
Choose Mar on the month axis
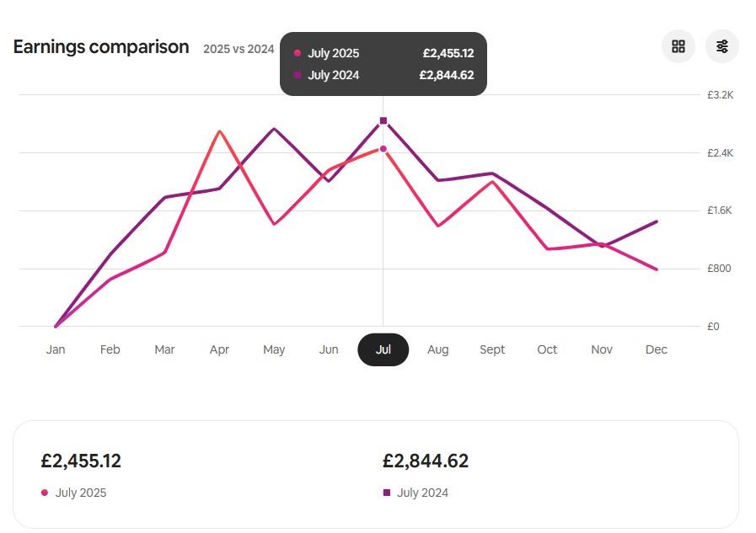(x=164, y=349)
